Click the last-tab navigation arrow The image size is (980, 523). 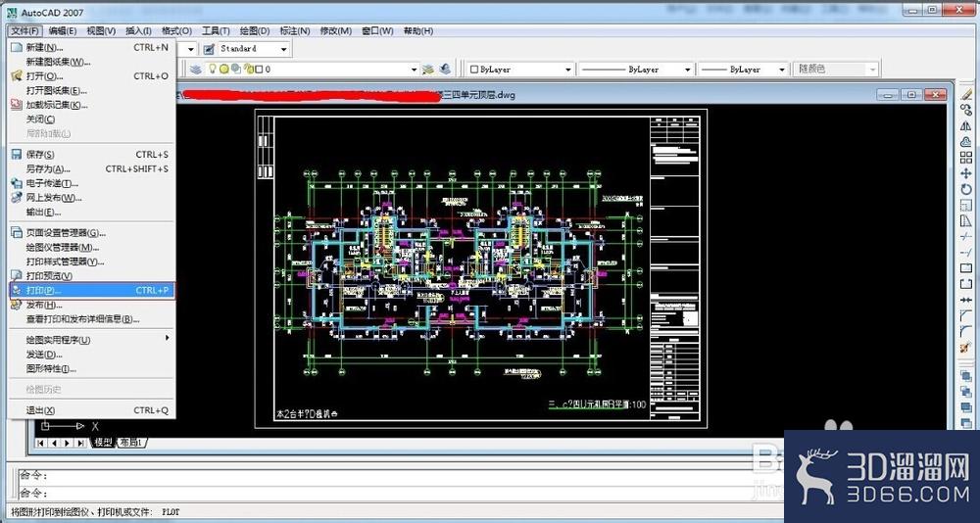tap(80, 443)
